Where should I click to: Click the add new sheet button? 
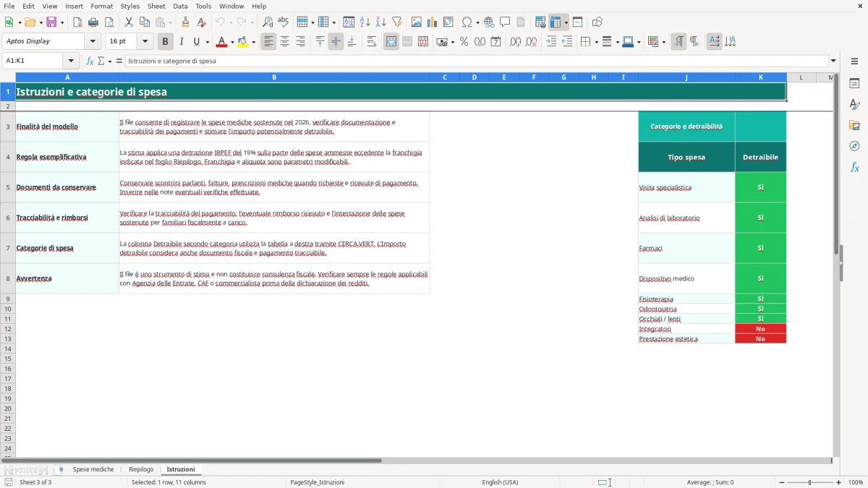[x=61, y=469]
